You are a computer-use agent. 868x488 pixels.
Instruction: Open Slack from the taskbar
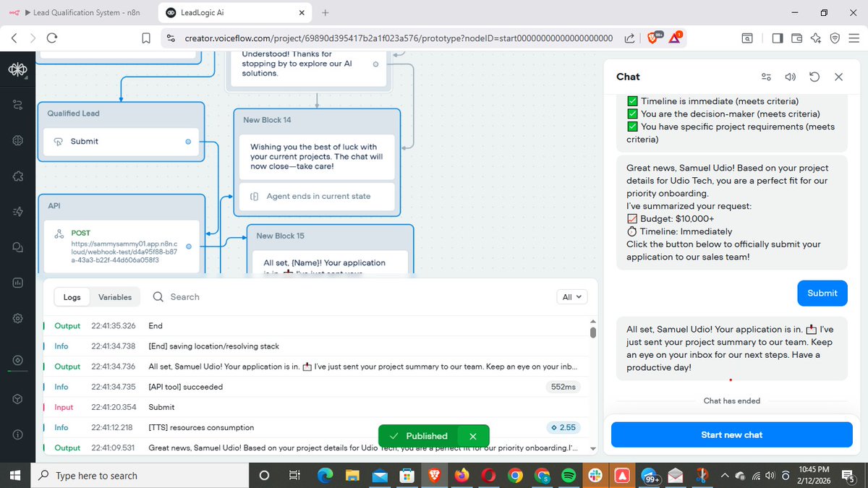[595, 476]
